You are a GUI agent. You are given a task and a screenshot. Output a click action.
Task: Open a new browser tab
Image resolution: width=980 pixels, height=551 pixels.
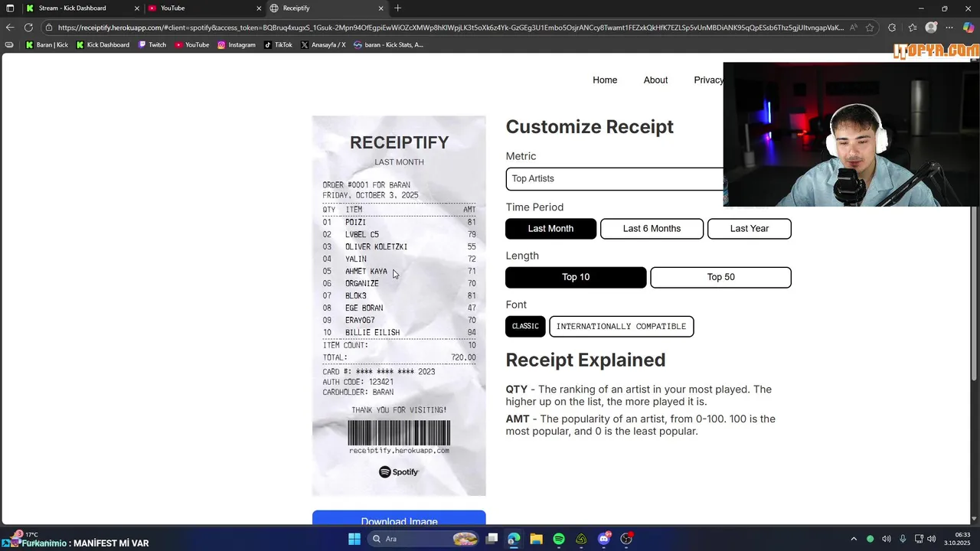(x=397, y=8)
